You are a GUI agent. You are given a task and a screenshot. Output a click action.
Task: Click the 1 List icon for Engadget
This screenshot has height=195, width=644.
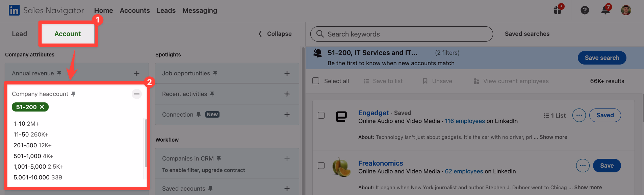pos(546,116)
